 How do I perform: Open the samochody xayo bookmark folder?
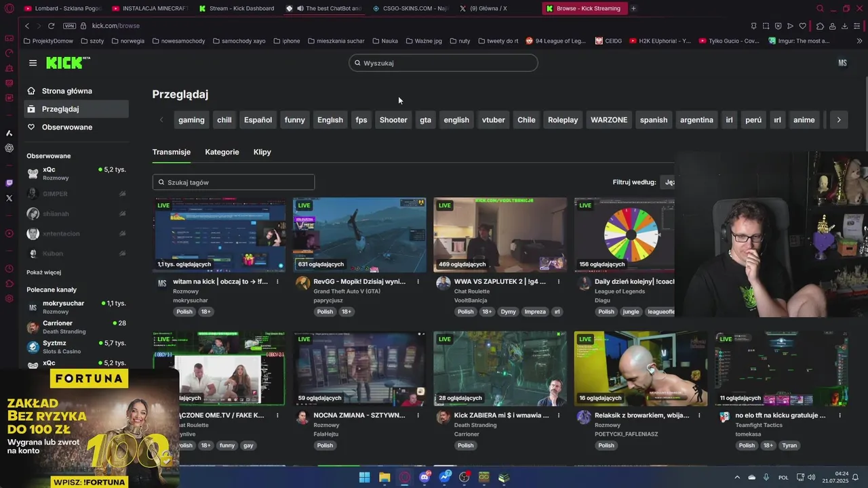pyautogui.click(x=239, y=41)
